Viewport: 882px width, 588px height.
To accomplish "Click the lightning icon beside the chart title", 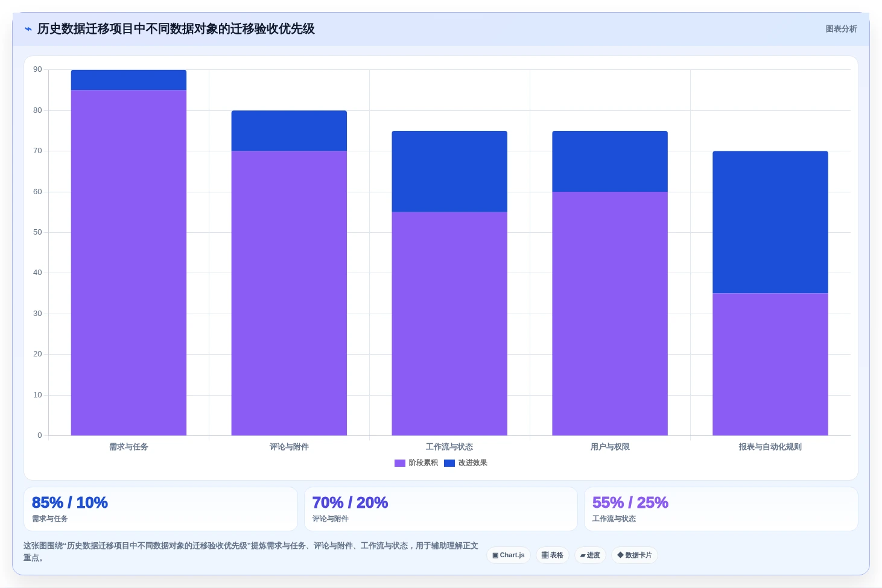I will [28, 29].
